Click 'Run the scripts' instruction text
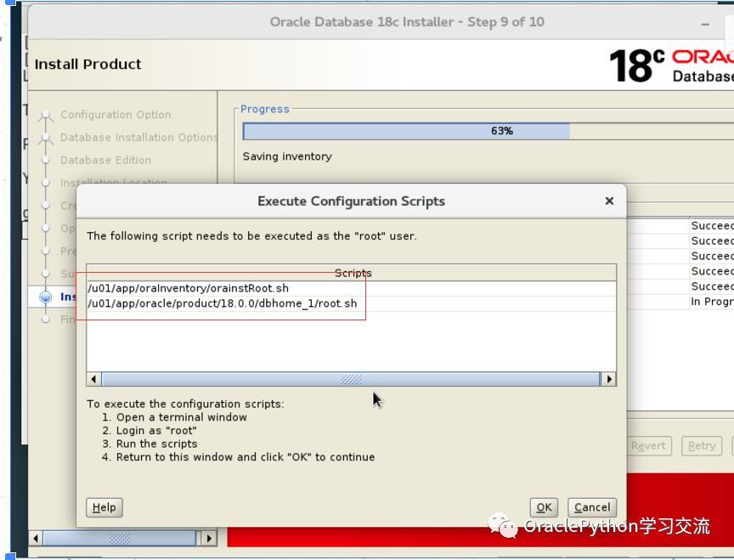Screen dimensions: 734x560 [x=157, y=444]
